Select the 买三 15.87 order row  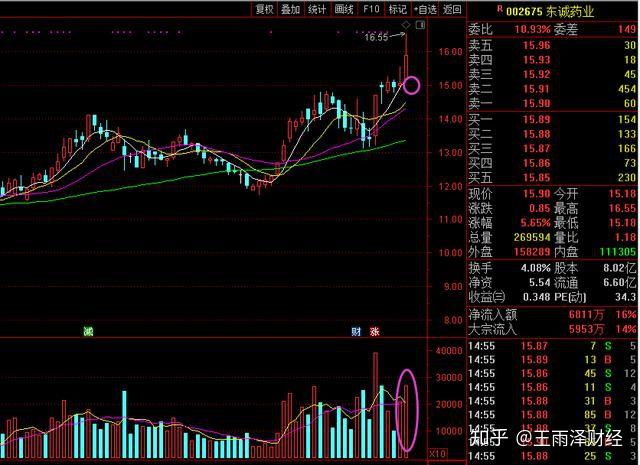[x=552, y=149]
